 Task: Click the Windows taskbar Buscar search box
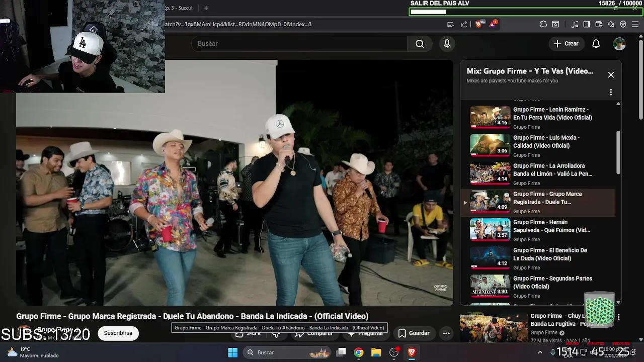287,352
